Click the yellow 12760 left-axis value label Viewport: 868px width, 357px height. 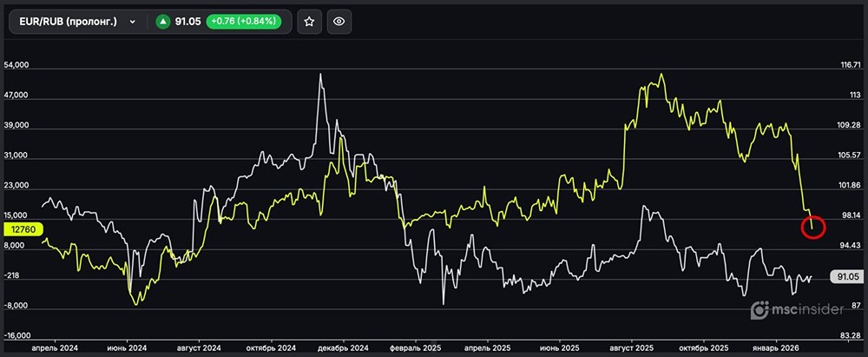point(23,228)
